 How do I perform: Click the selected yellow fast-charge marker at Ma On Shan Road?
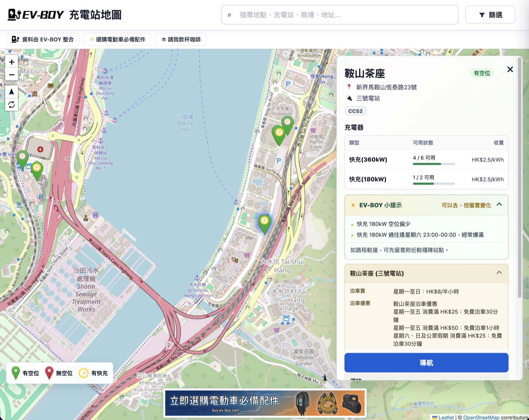pyautogui.click(x=264, y=223)
